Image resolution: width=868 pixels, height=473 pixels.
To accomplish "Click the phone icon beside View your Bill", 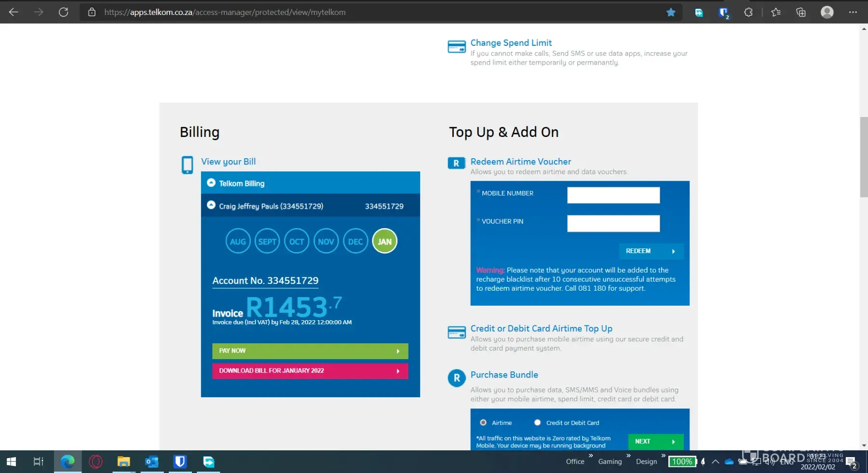I will pos(187,165).
